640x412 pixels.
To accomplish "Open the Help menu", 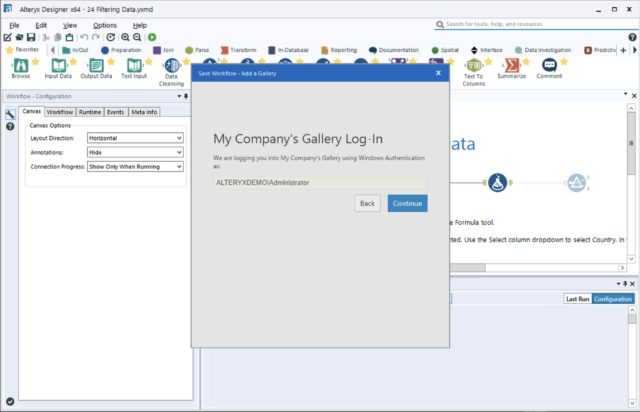I will point(140,25).
